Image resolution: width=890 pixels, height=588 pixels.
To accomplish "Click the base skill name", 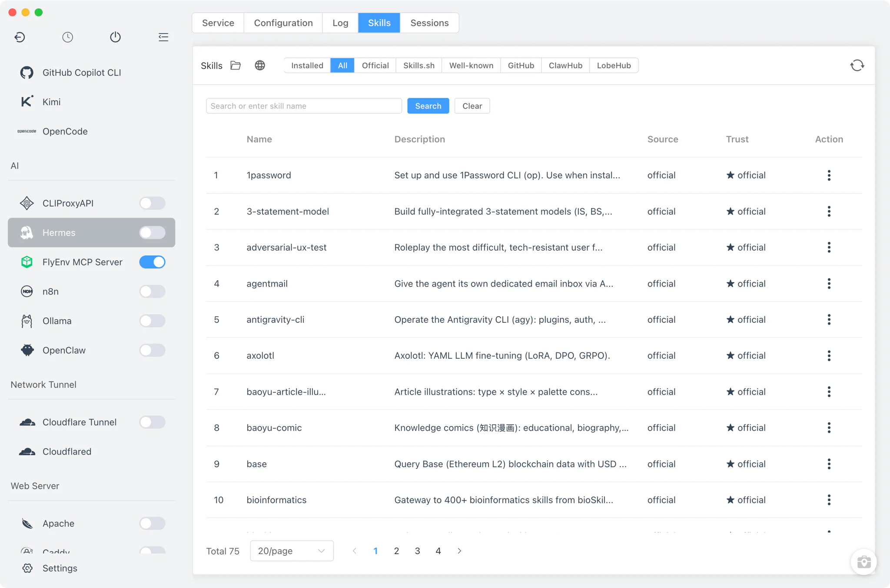I will [256, 464].
